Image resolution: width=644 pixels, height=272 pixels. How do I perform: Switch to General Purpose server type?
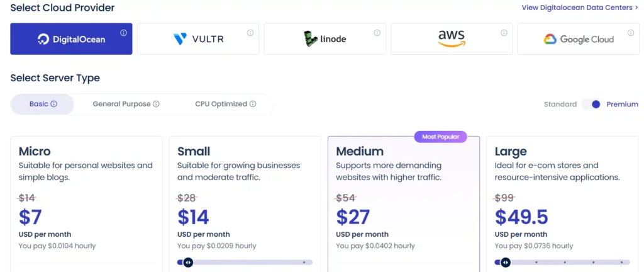[x=126, y=104]
